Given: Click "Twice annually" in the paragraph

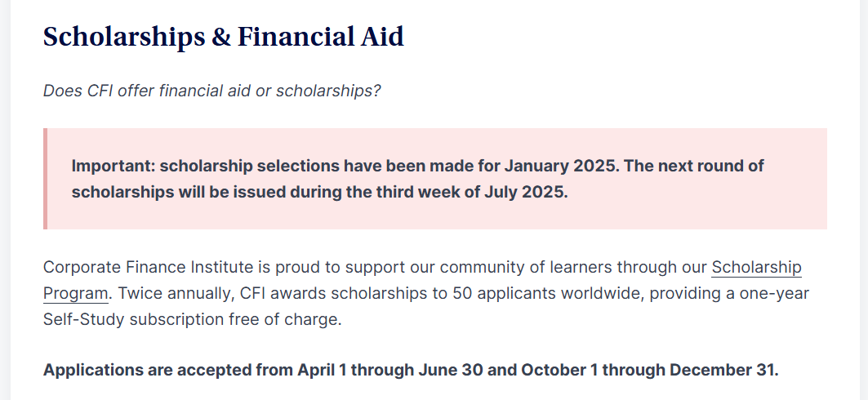Looking at the screenshot, I should tap(176, 293).
